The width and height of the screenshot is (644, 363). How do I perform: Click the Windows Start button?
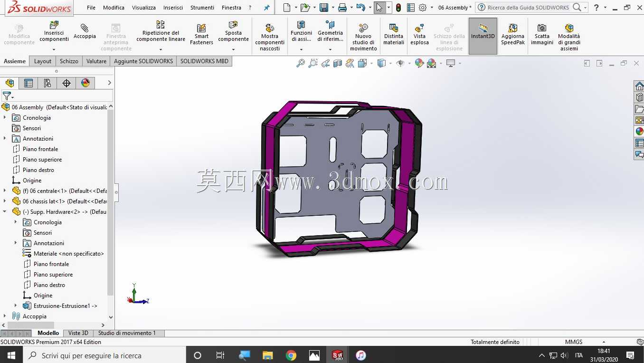pyautogui.click(x=11, y=355)
